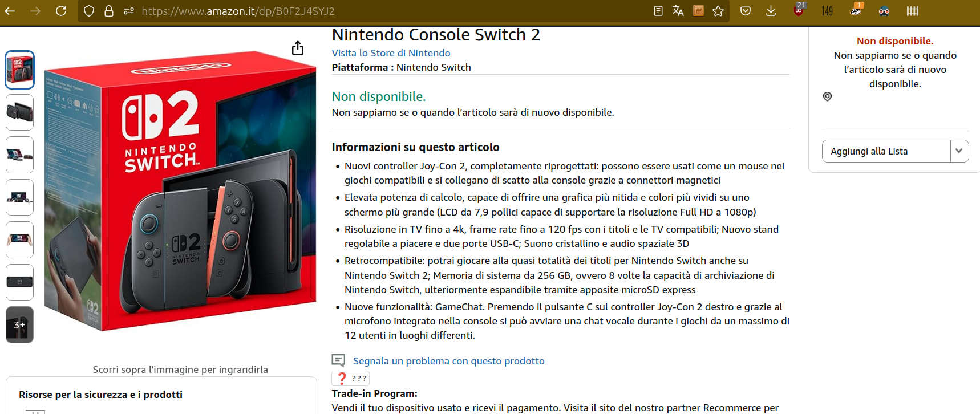Reload the Amazon page

[x=61, y=11]
